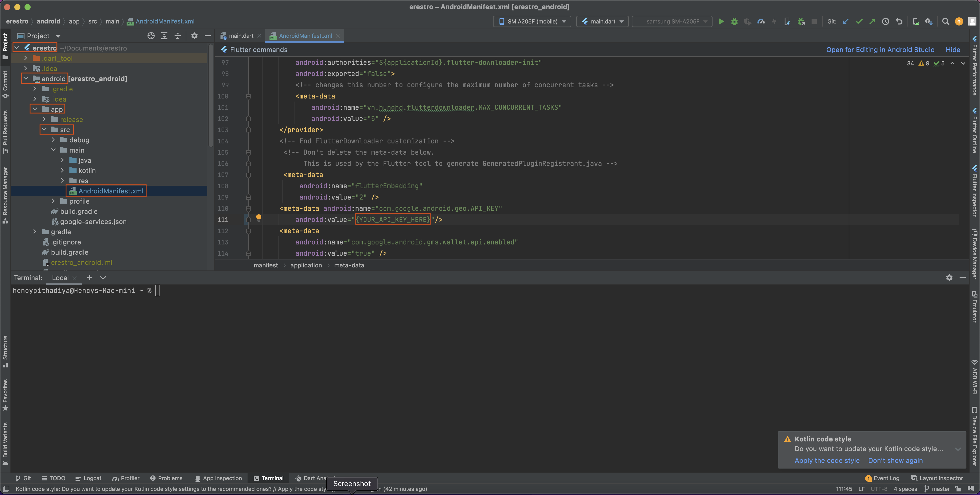Update project with Git blue arrow icon

(x=846, y=21)
